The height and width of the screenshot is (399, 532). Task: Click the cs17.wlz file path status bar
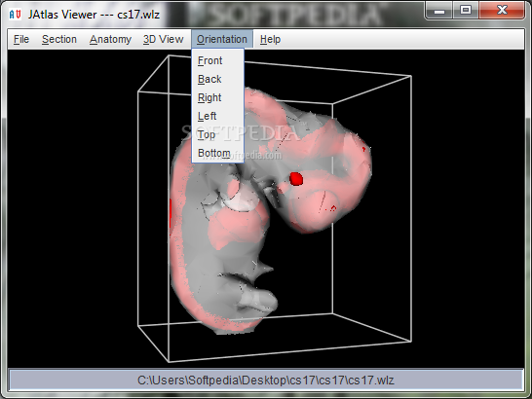[266, 380]
